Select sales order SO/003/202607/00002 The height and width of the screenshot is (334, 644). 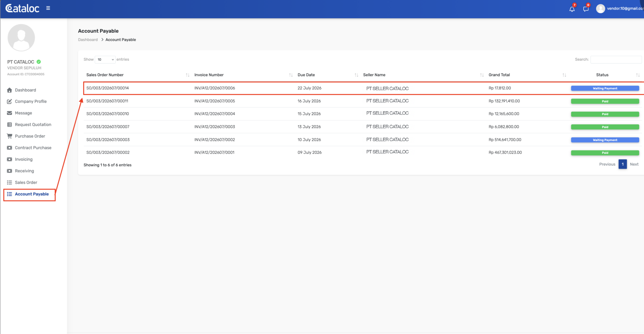point(108,152)
